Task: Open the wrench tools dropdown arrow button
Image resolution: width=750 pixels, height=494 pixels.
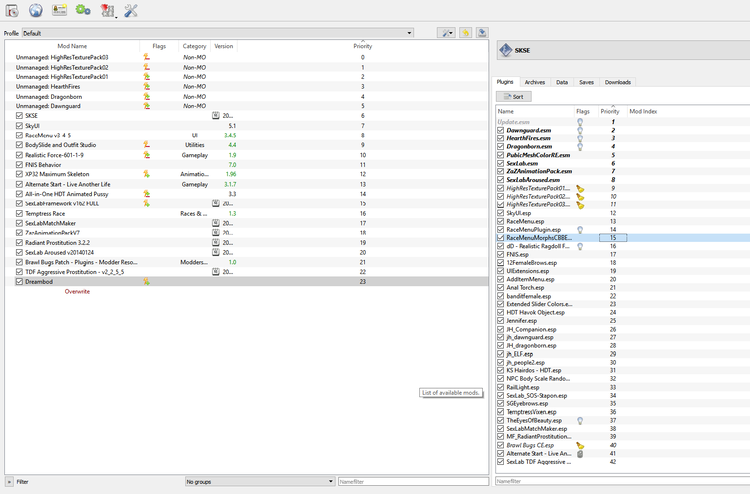Action: 446,33
